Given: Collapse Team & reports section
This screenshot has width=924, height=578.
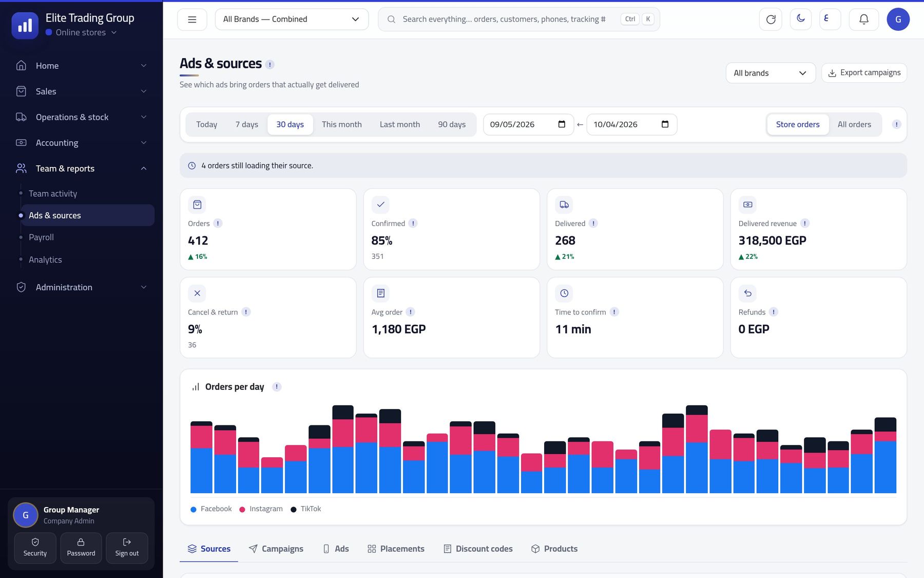Looking at the screenshot, I should click(x=82, y=169).
